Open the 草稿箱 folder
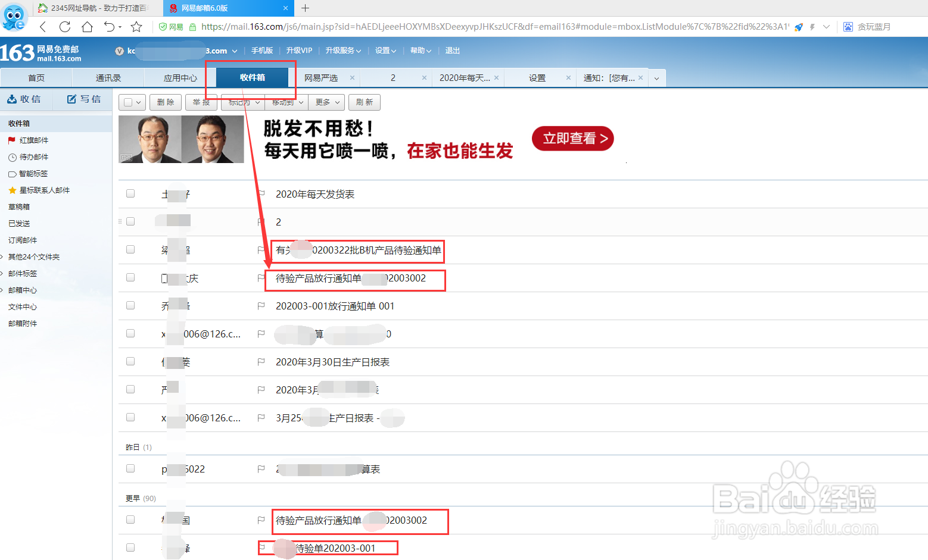 pyautogui.click(x=19, y=207)
